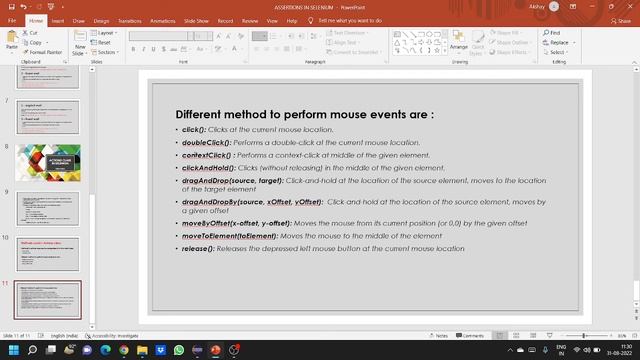Open the Select dropdown in Editing
The height and width of the screenshot is (360, 640).
point(556,52)
